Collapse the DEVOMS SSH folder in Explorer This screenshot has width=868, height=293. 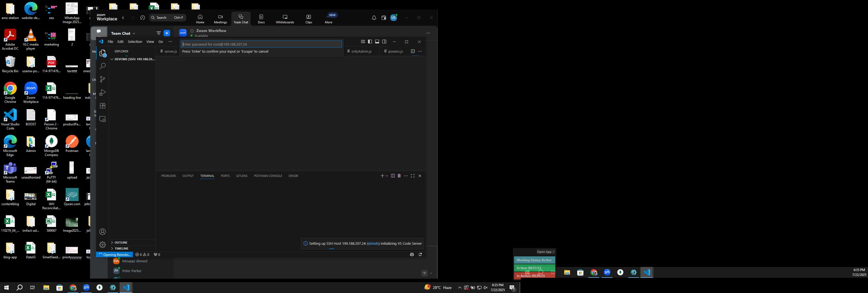133,59
